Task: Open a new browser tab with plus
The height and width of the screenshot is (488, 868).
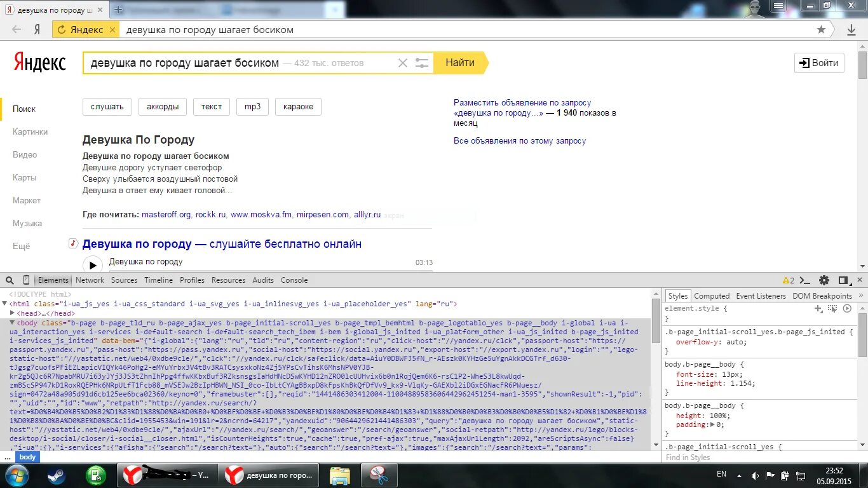Action: pos(118,10)
